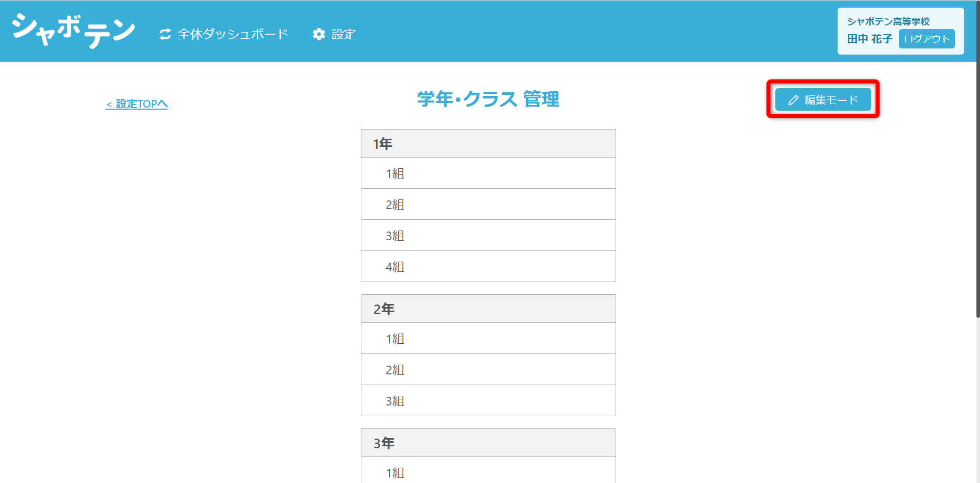Select 2組 under 1年
Image resolution: width=980 pixels, height=483 pixels.
coord(488,205)
